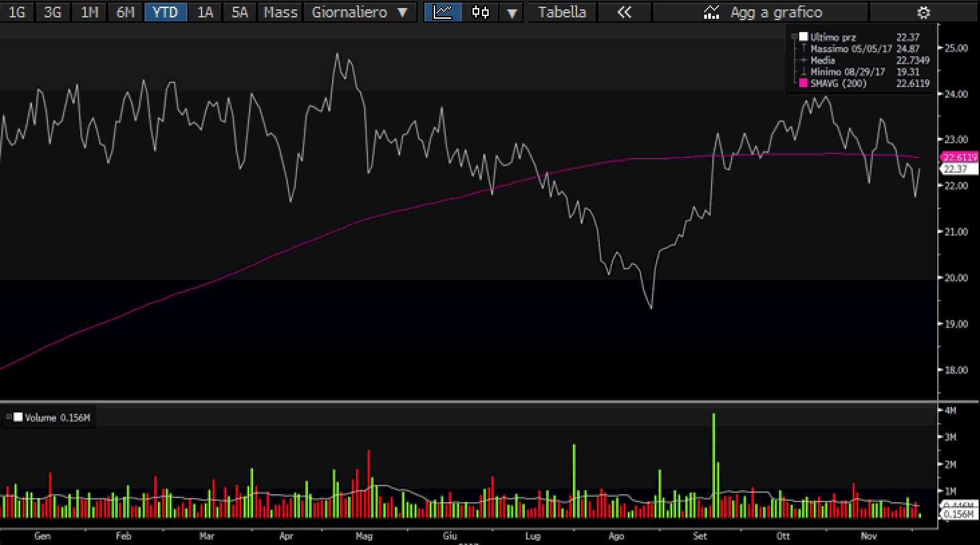The image size is (980, 545).
Task: Toggle the Ultimo prz series checkbox
Action: click(803, 37)
